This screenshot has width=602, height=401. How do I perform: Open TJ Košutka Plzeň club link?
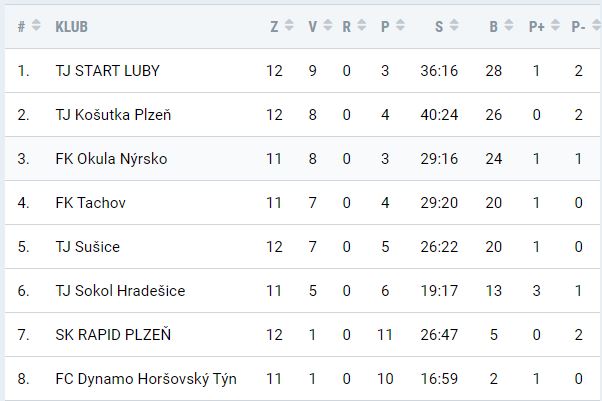coord(113,115)
